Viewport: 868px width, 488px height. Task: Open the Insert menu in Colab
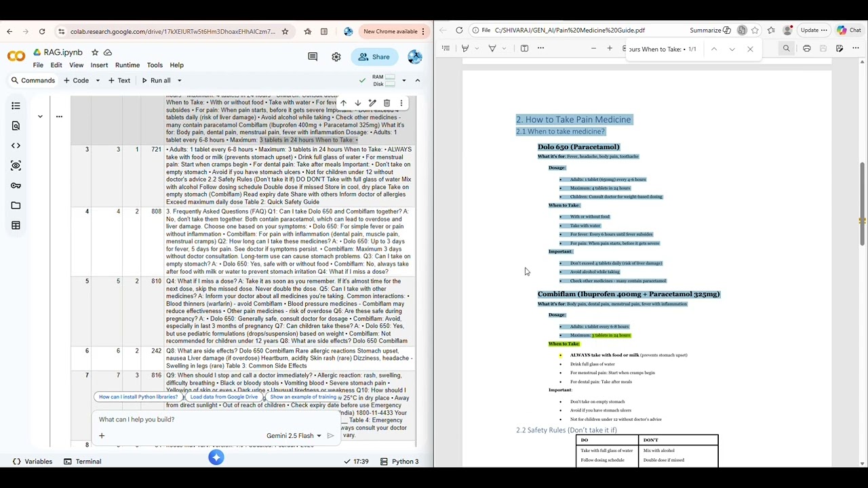click(x=99, y=65)
